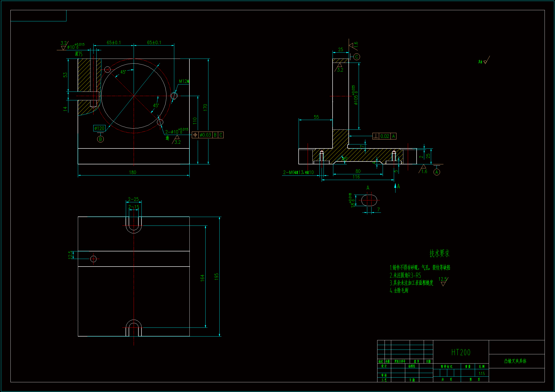
Task: Select the M12 thread hole label
Action: (184, 81)
